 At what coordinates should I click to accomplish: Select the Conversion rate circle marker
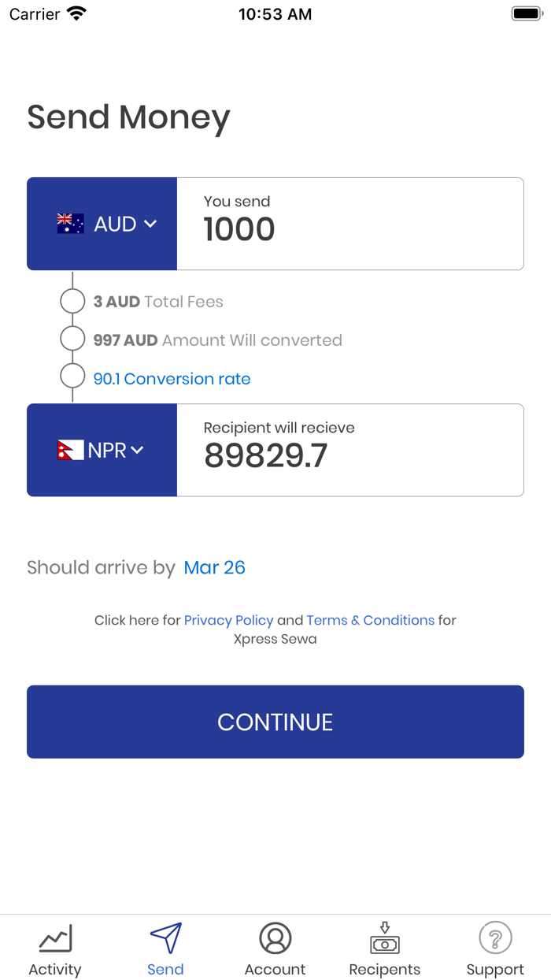pos(72,377)
